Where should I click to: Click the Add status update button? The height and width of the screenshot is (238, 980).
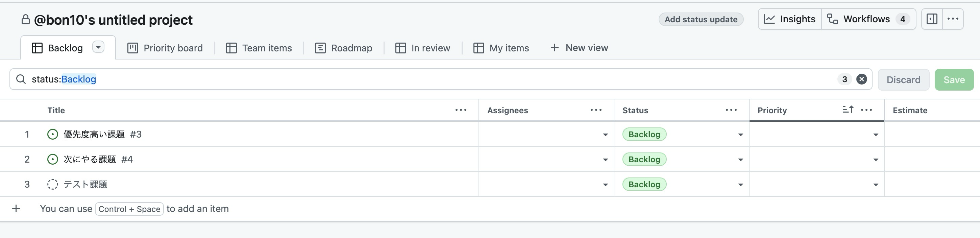[x=701, y=19]
